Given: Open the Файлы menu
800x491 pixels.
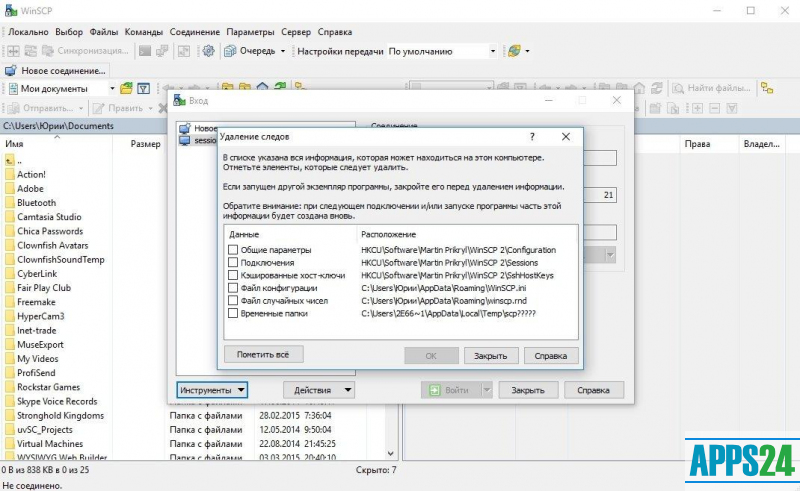Looking at the screenshot, I should (x=104, y=32).
